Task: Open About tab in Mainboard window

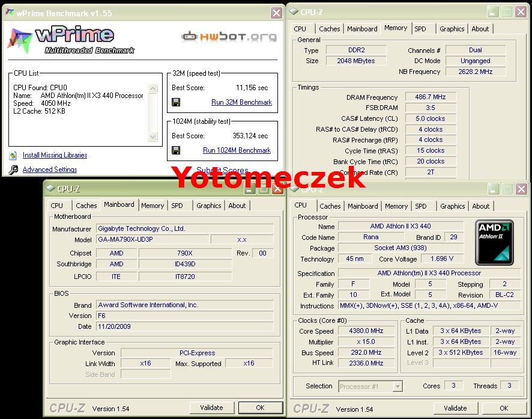Action: pos(237,206)
